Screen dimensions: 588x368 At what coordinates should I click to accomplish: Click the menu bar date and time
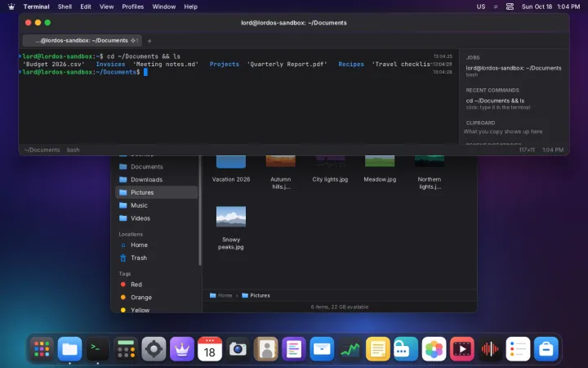tap(551, 7)
